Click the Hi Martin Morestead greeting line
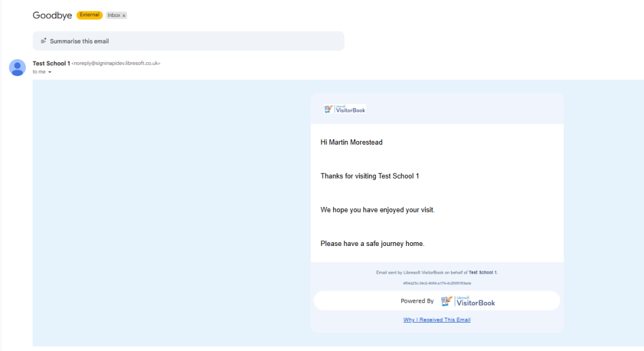This screenshot has height=351, width=644. [x=351, y=142]
